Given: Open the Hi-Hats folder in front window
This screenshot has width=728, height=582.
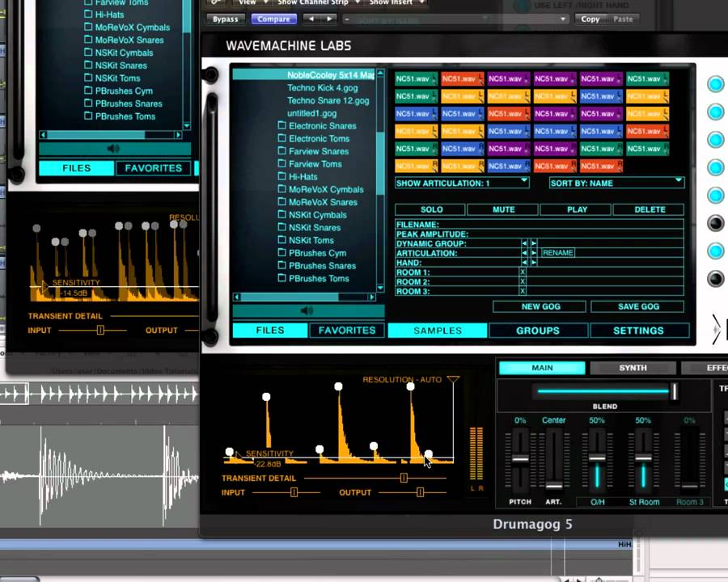Looking at the screenshot, I should (303, 177).
